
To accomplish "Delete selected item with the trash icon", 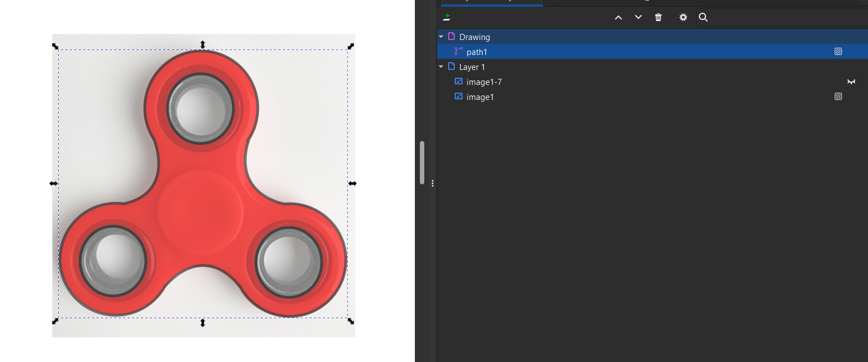I will [x=658, y=17].
